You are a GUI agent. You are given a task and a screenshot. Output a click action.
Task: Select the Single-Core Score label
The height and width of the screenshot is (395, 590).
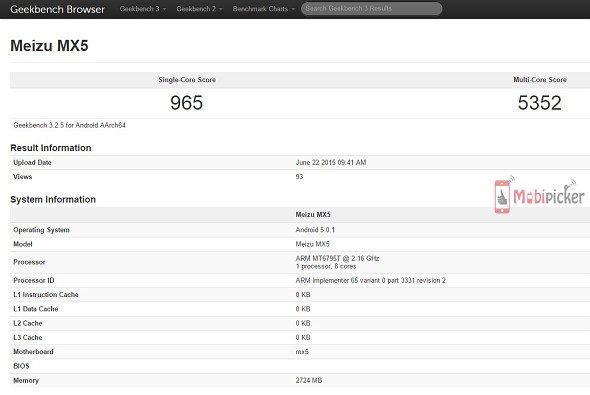coord(187,80)
